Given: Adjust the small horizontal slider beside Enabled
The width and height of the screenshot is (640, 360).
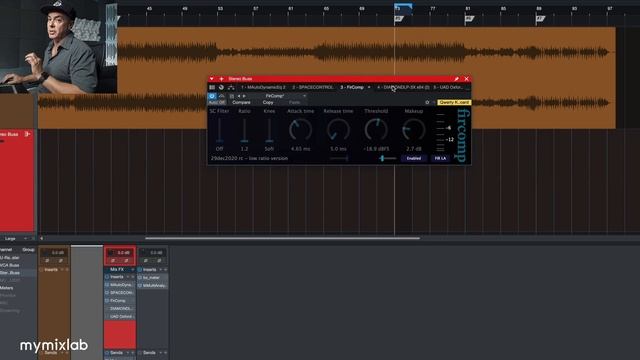Looking at the screenshot, I should [x=387, y=158].
